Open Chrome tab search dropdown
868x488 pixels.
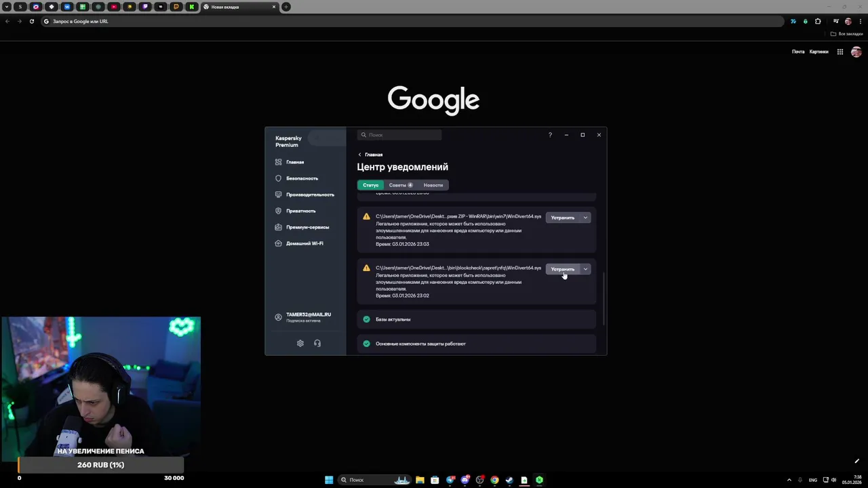(x=6, y=7)
